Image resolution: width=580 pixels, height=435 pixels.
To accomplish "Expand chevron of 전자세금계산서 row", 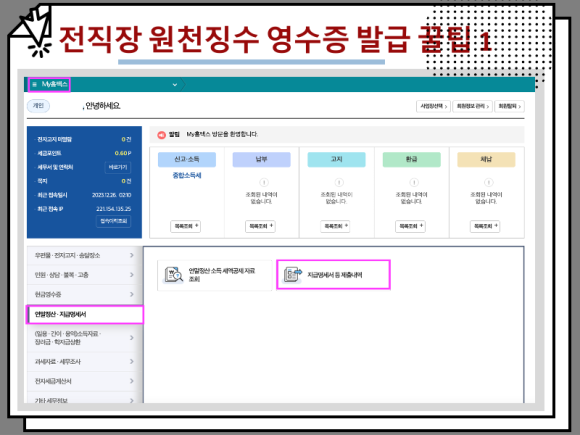I will click(x=132, y=381).
